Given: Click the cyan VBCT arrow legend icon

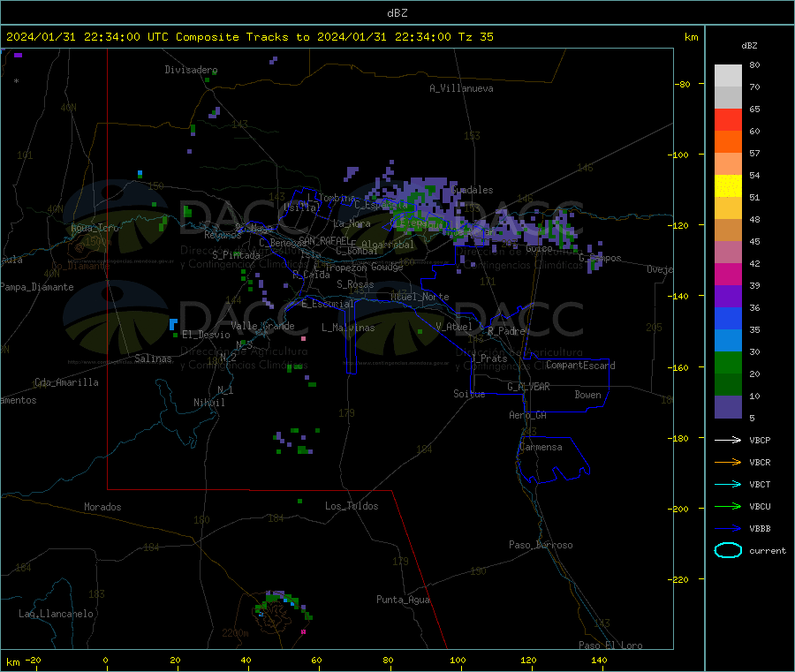Looking at the screenshot, I should pos(728,484).
